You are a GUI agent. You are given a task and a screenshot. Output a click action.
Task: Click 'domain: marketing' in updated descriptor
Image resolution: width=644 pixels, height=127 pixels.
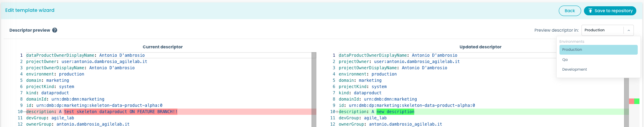click(x=360, y=80)
